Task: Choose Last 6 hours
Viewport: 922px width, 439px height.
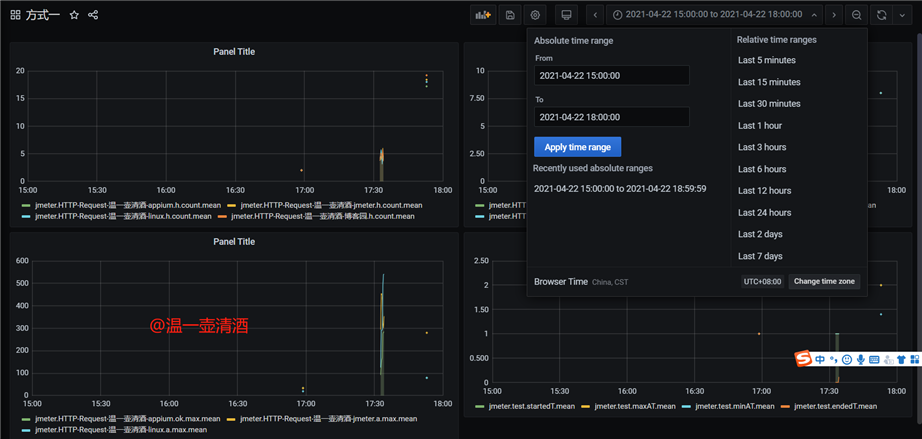Action: coord(762,169)
